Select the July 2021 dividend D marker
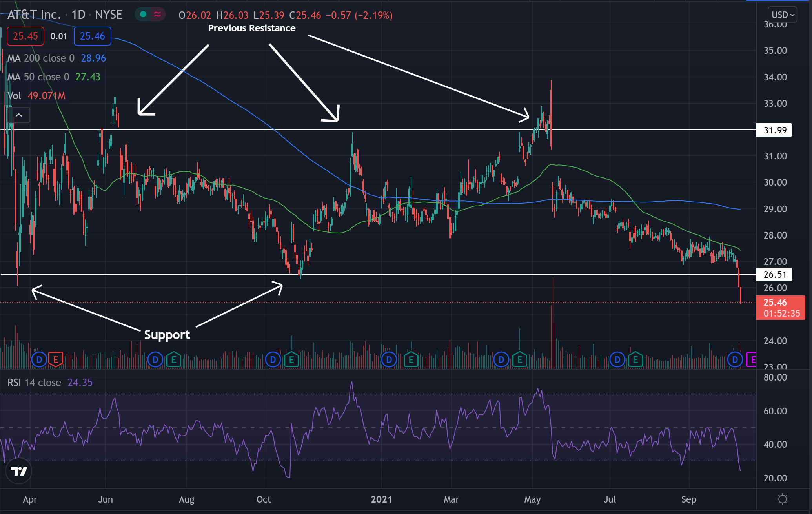812x514 pixels. (x=617, y=359)
